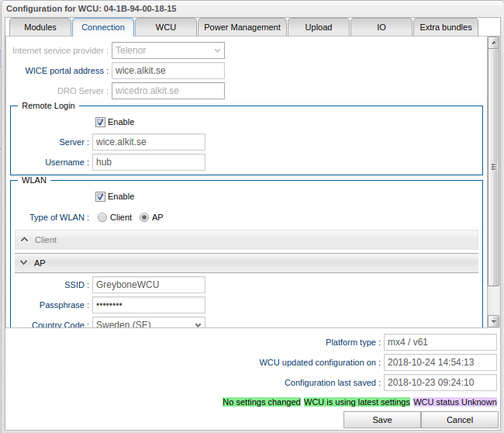This screenshot has height=433, width=504.
Task: Select Client as WLAN type
Action: (102, 218)
